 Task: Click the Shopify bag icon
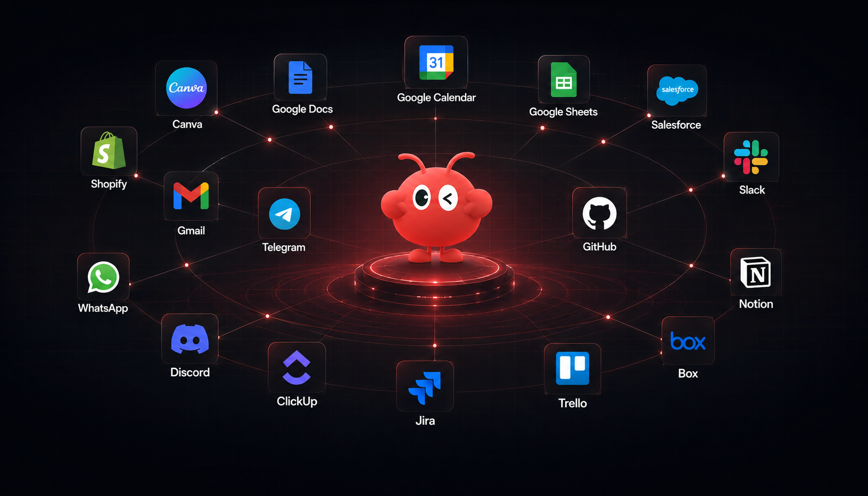click(109, 151)
